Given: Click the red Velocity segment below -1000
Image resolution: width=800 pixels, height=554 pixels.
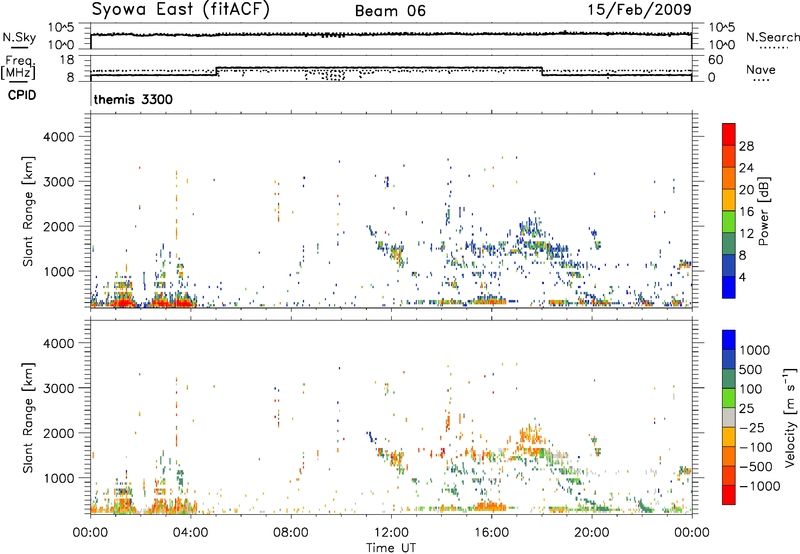Looking at the screenshot, I should click(x=729, y=495).
